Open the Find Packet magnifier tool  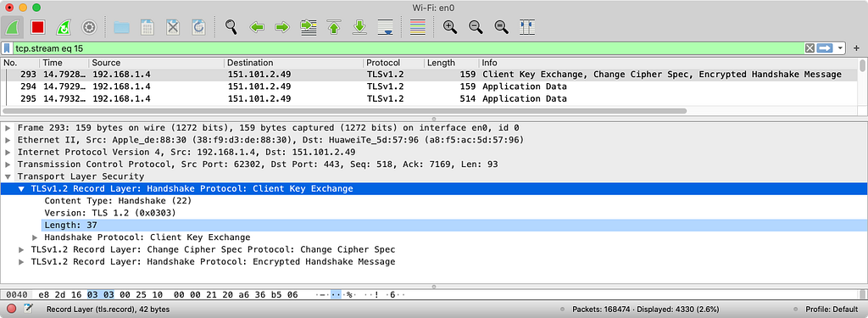[x=231, y=26]
